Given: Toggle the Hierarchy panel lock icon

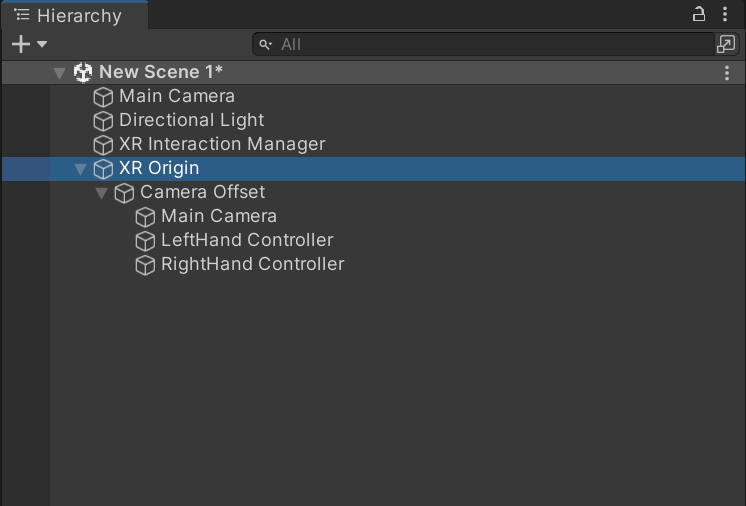Looking at the screenshot, I should pyautogui.click(x=698, y=14).
